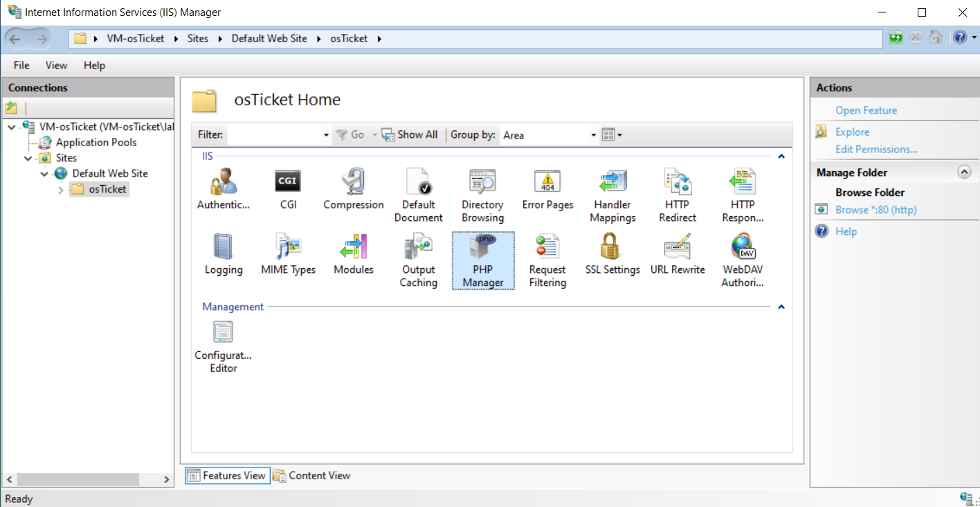Open the SSL Settings feature
The height and width of the screenshot is (507, 980).
(x=612, y=254)
